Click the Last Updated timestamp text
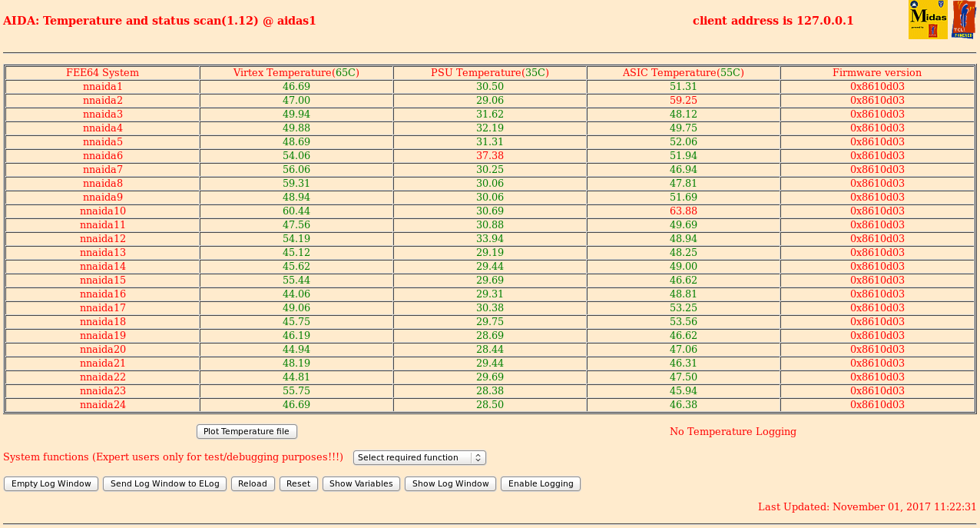Screen dimensions: 980x528 (867, 507)
